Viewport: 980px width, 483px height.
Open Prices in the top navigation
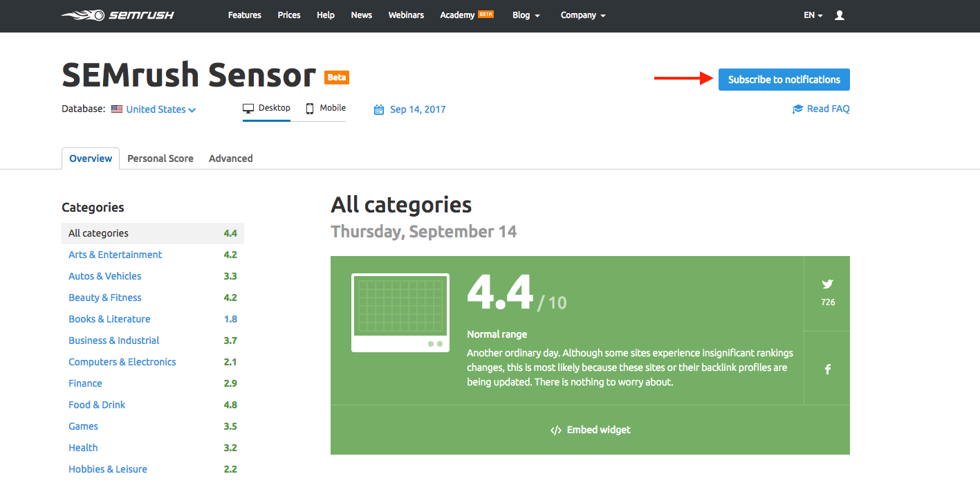tap(289, 15)
